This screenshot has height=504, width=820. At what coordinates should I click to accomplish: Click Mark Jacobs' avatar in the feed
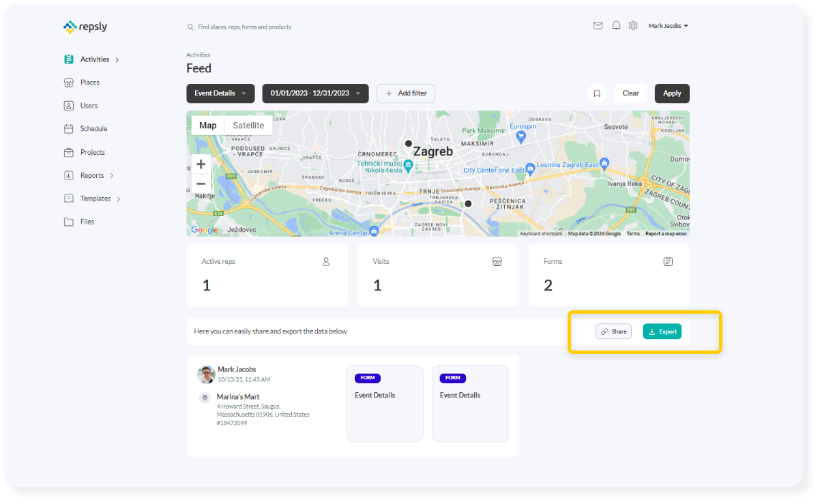206,374
